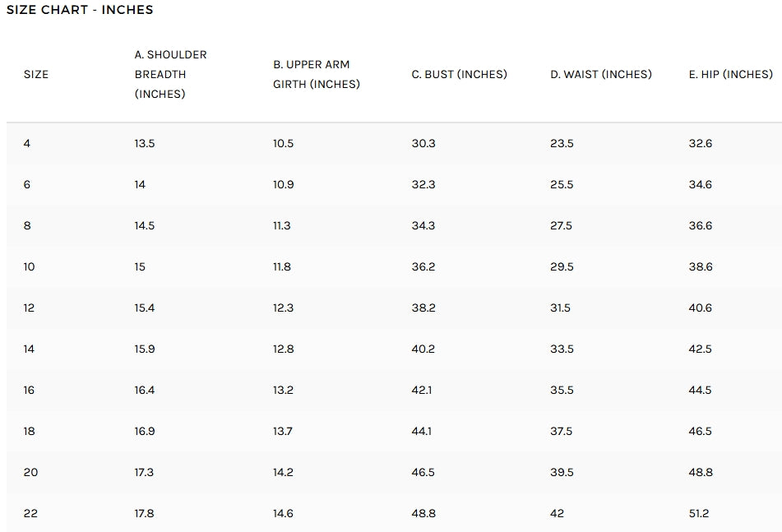Click the A. Shoulder Breadth column header
Viewport: 782px width, 532px height.
click(x=170, y=74)
